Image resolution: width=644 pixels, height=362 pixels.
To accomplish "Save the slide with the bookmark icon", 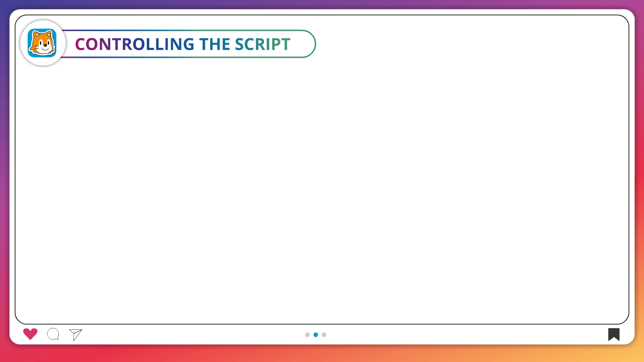I will (613, 334).
